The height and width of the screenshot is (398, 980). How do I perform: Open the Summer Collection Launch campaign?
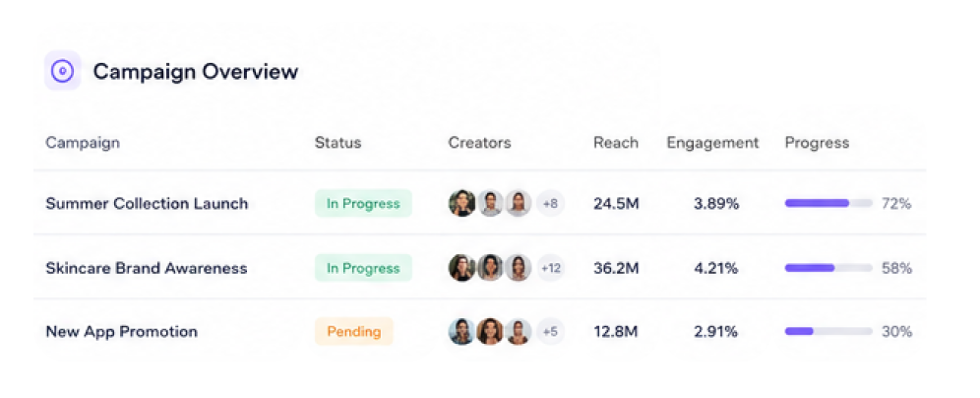[147, 203]
